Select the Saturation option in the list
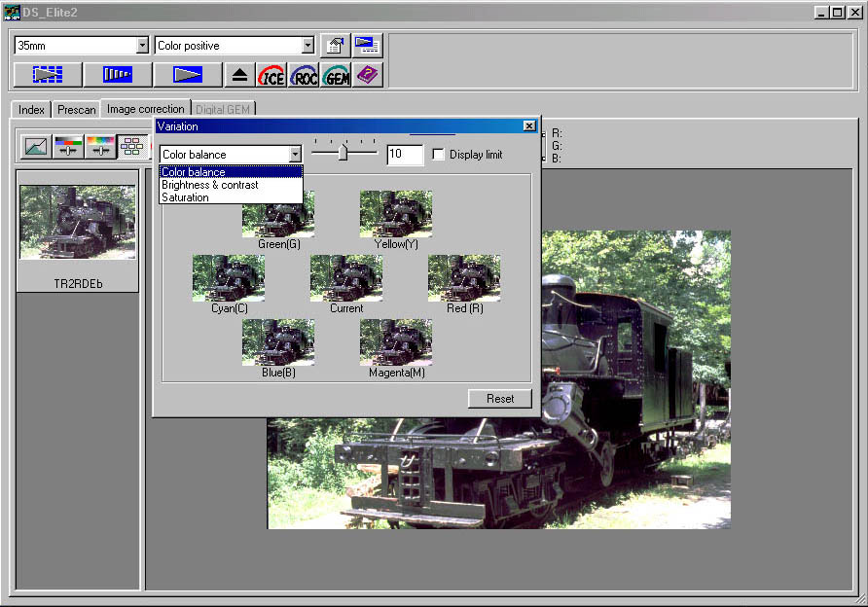The image size is (868, 607). [x=185, y=197]
